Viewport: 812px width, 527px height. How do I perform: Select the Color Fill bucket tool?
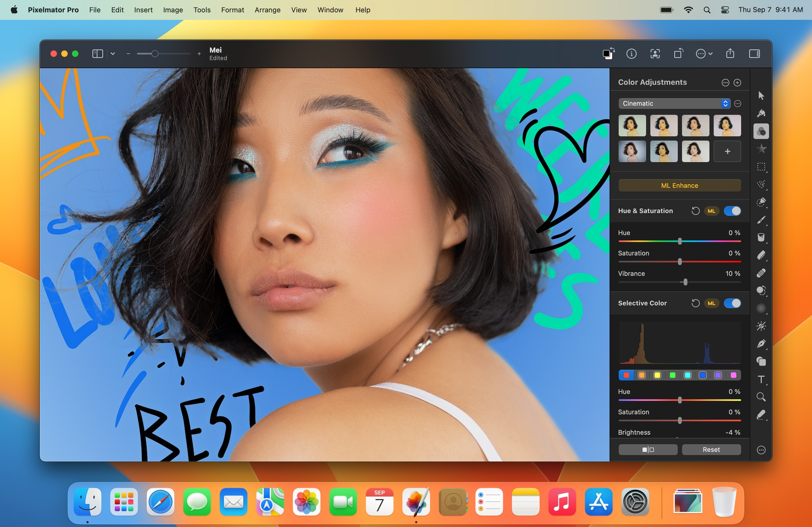pyautogui.click(x=761, y=238)
